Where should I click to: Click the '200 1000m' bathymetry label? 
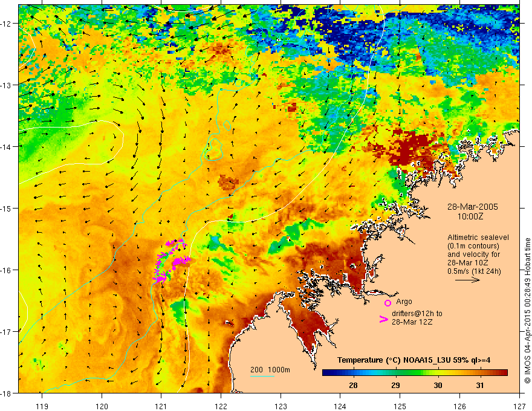[x=270, y=370]
